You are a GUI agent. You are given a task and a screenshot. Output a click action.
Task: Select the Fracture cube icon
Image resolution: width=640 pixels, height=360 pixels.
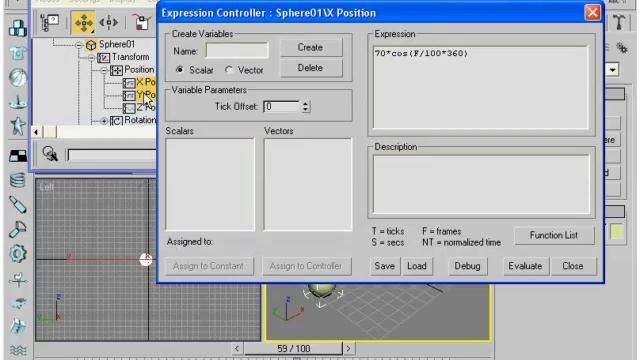18,327
